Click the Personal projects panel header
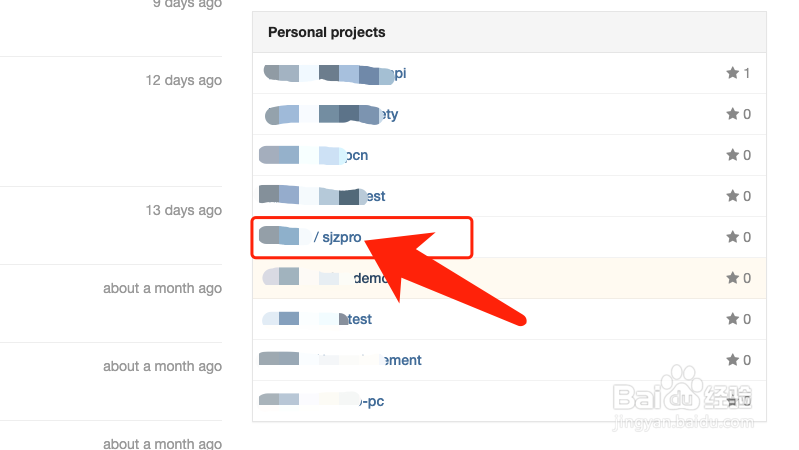 pyautogui.click(x=509, y=32)
